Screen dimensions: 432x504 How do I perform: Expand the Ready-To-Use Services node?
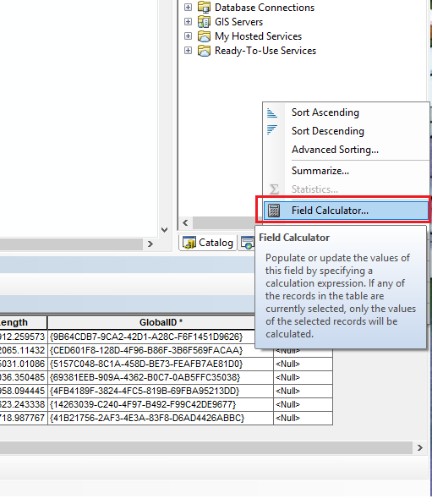[x=188, y=51]
